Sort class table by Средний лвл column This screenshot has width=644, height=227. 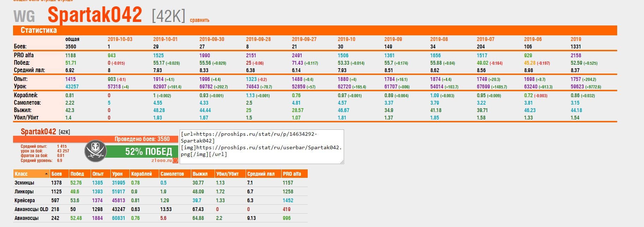[x=263, y=174]
